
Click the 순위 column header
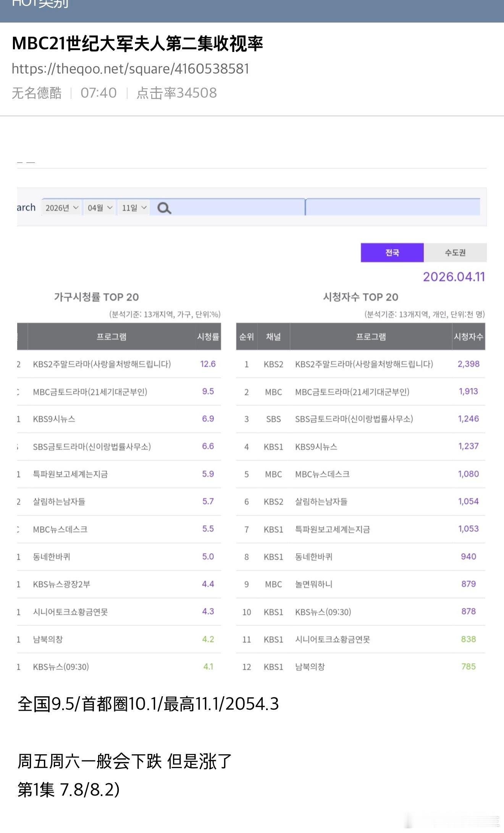pyautogui.click(x=247, y=336)
